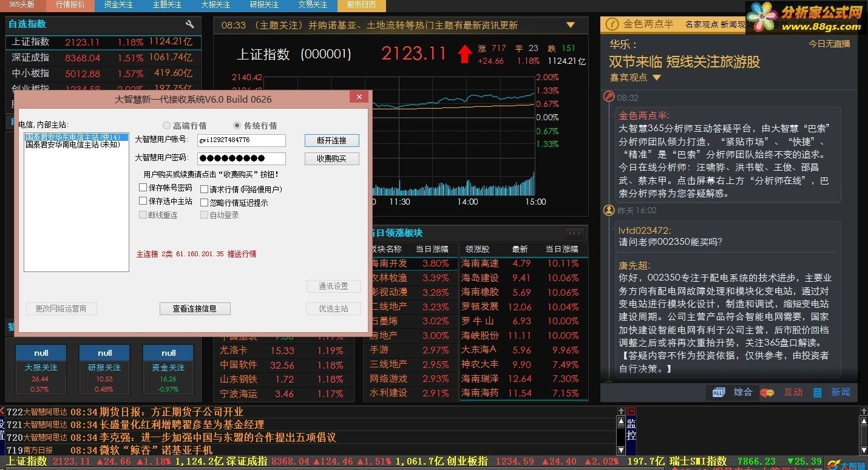
Task: Open the 股市日历 tab
Action: 361,5
